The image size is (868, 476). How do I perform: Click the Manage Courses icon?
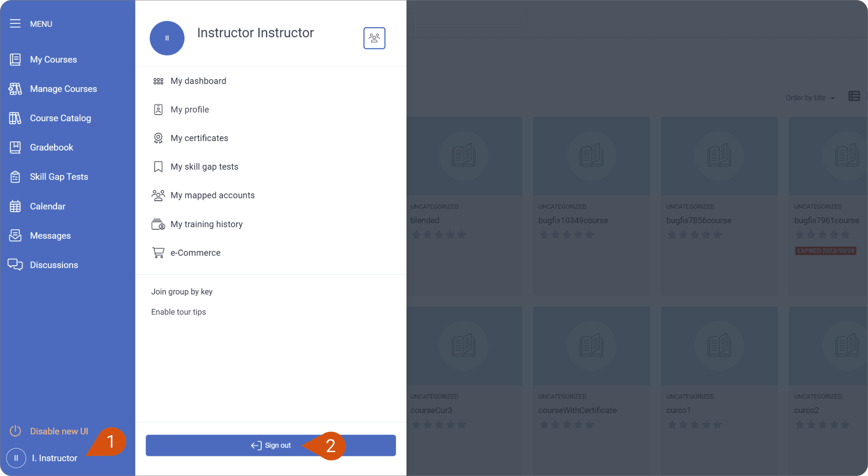point(15,89)
